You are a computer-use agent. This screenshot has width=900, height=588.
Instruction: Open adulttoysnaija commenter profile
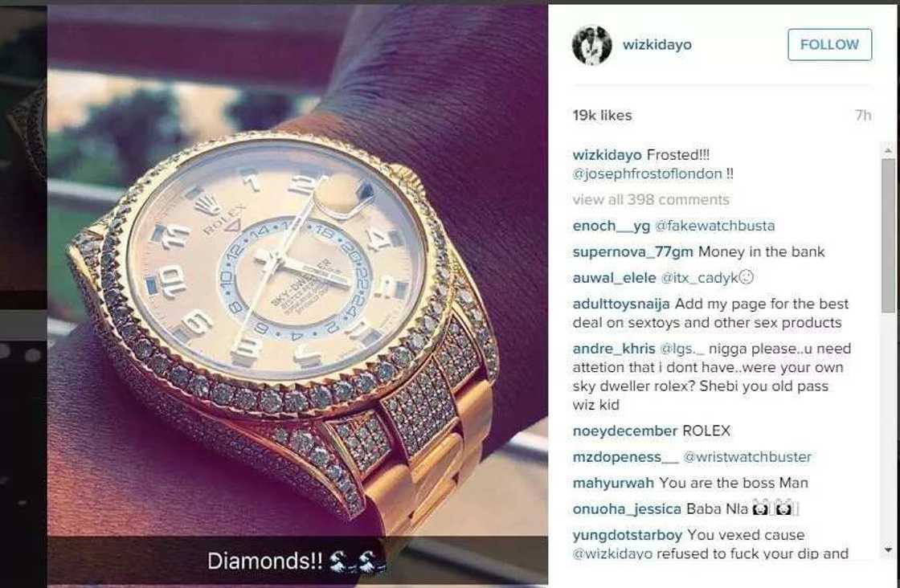621,304
